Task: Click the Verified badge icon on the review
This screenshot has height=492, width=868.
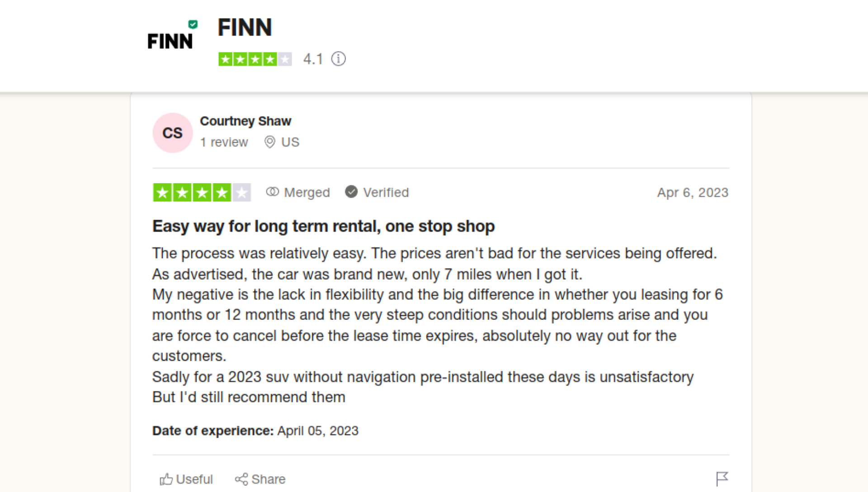Action: (x=351, y=192)
